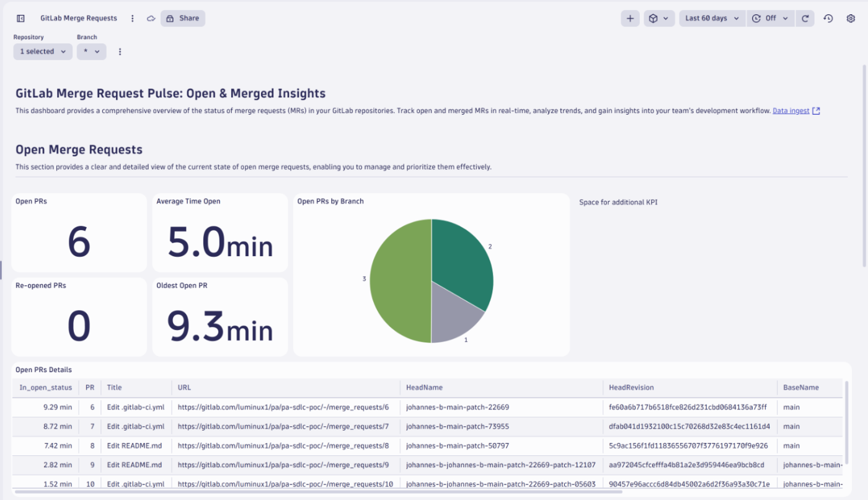
Task: Open the dashboard title kebab menu
Action: (x=133, y=18)
